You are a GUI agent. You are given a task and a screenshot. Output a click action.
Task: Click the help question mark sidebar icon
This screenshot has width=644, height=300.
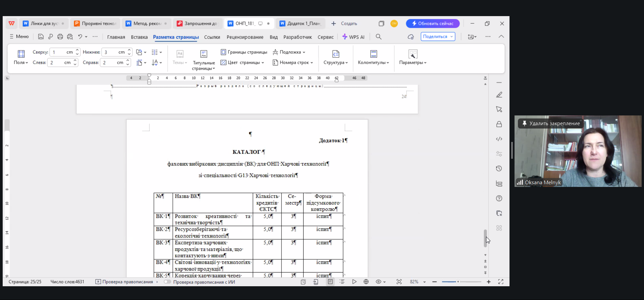499,198
